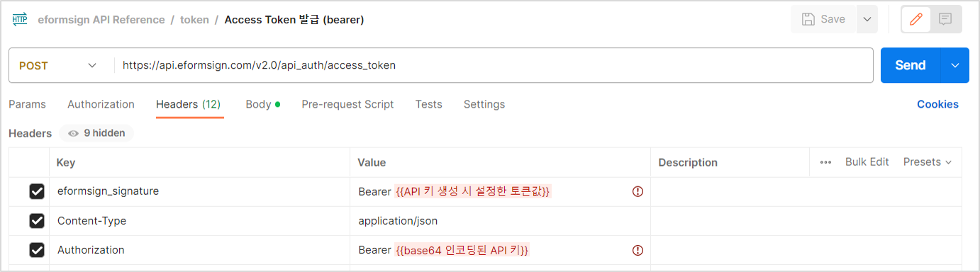The width and height of the screenshot is (980, 272).
Task: Open the headers table more options ellipsis
Action: tap(825, 162)
